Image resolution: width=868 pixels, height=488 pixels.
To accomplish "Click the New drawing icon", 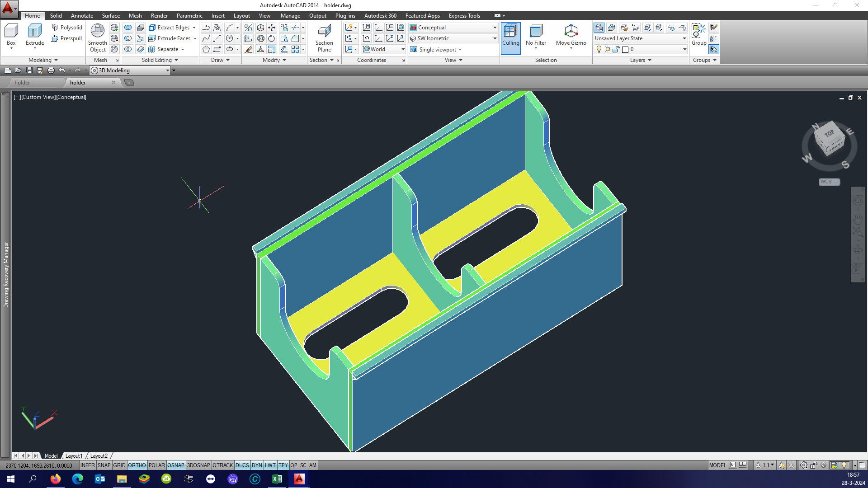I will (7, 70).
